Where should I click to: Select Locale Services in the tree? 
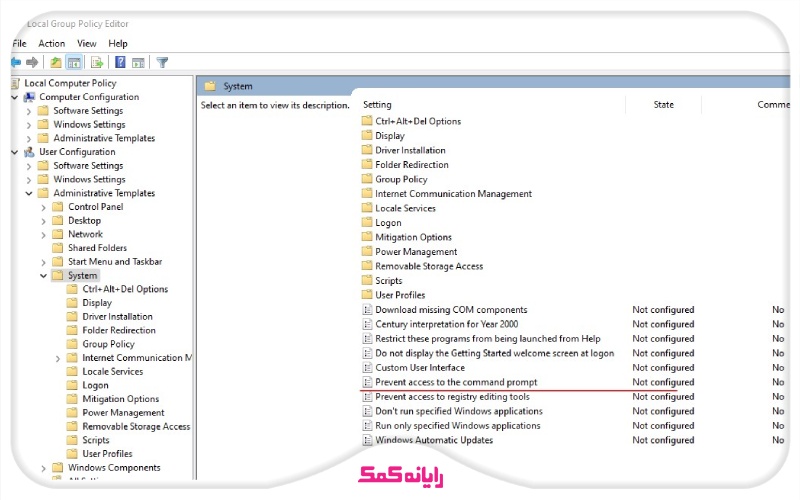(x=113, y=371)
